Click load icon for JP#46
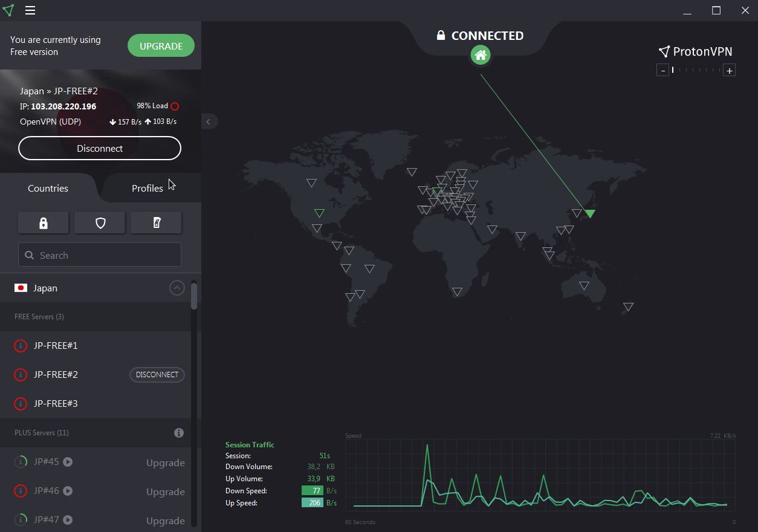Screen dimensions: 758x532 (x=21, y=491)
